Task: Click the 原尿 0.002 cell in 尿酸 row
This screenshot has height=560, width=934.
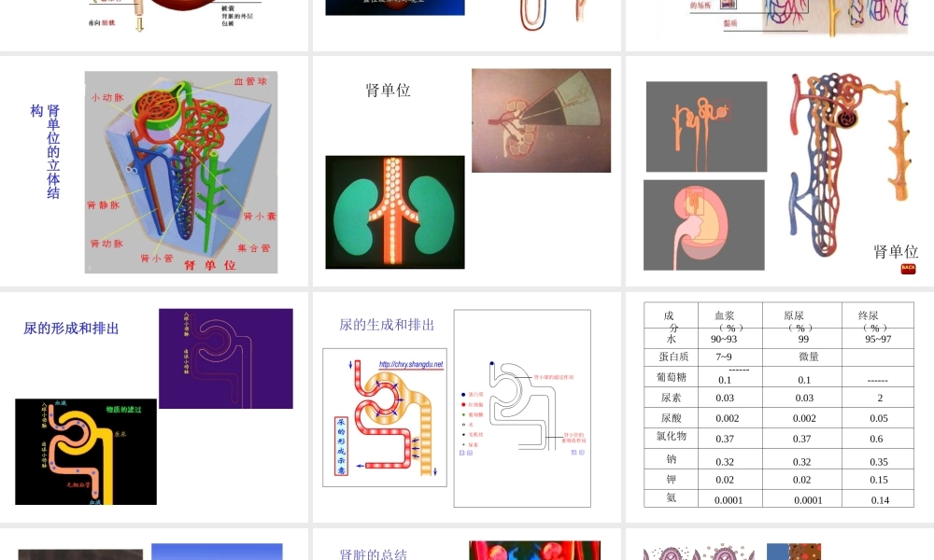Action: pyautogui.click(x=804, y=418)
